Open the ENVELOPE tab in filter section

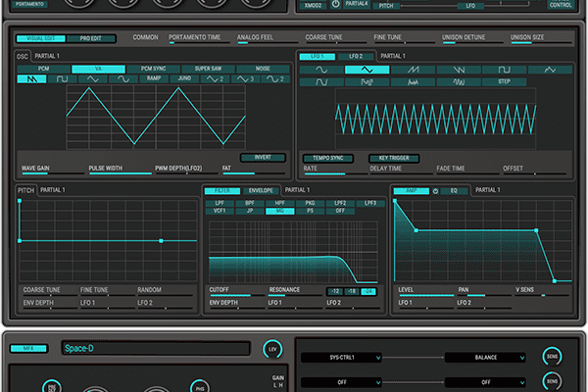(x=262, y=190)
